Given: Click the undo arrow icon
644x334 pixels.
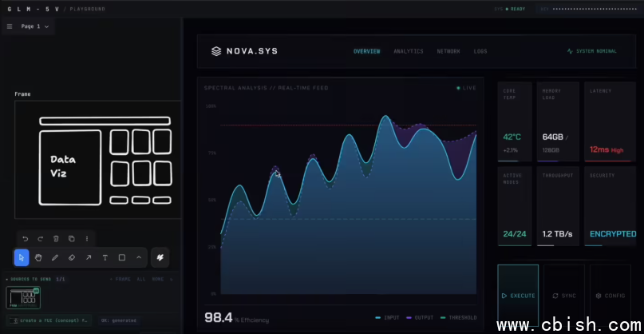Looking at the screenshot, I should tap(25, 238).
